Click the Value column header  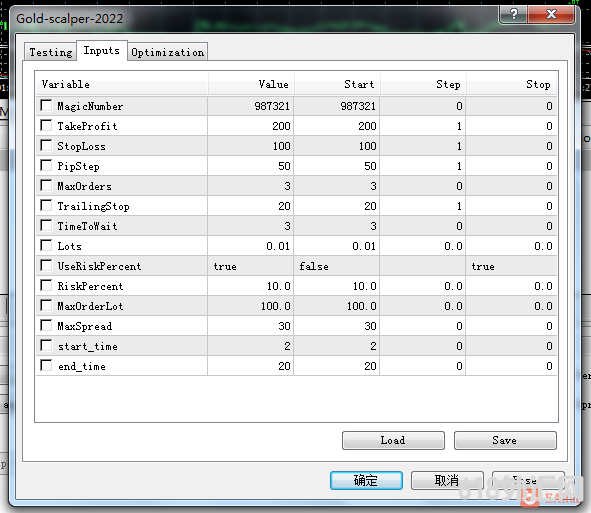[x=251, y=84]
